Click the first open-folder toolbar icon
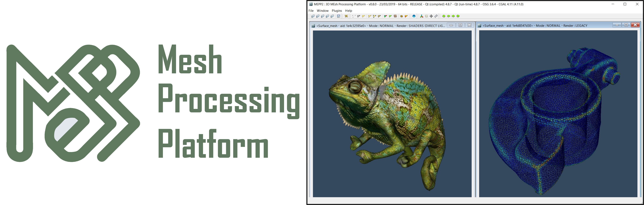 [x=313, y=16]
